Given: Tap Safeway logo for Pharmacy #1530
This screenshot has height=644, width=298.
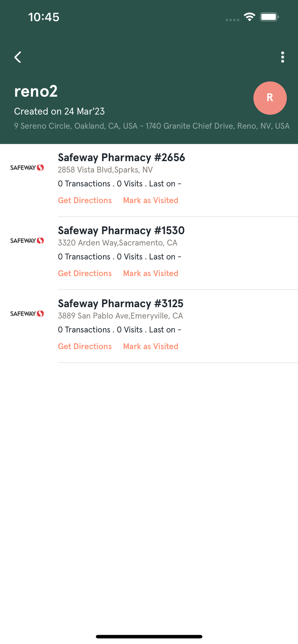Looking at the screenshot, I should pyautogui.click(x=27, y=241).
